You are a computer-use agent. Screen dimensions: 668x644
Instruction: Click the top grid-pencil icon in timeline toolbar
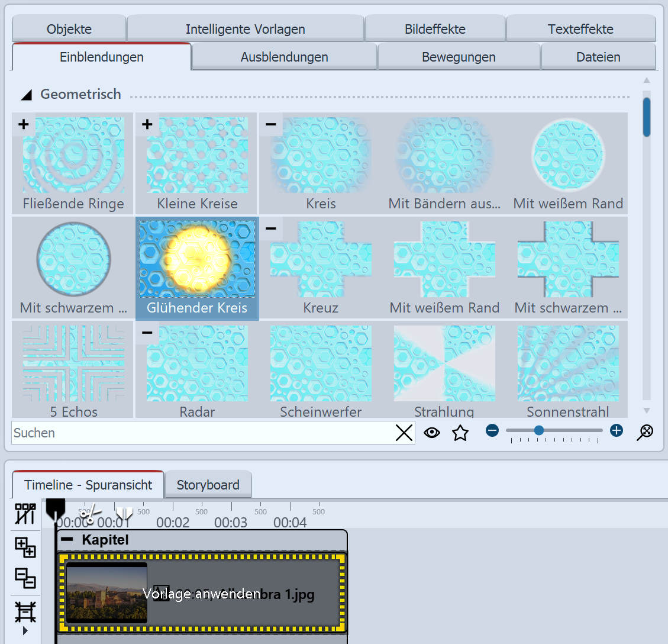(x=25, y=514)
